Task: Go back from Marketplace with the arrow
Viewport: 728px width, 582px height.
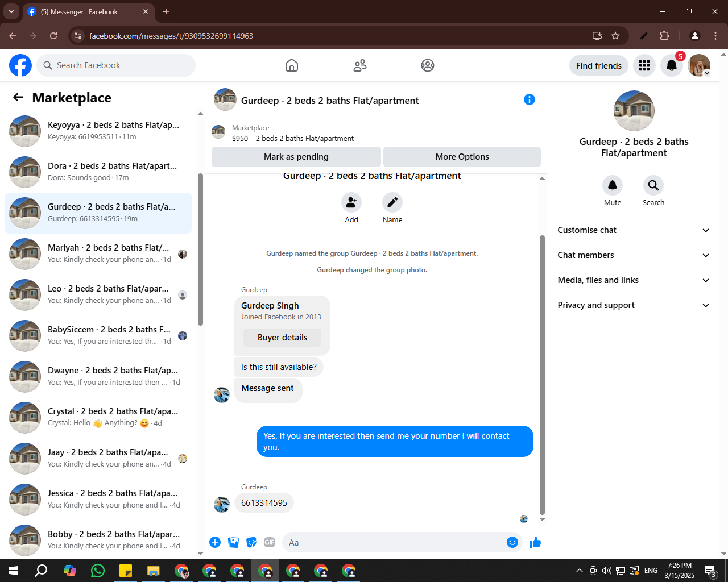Action: (x=18, y=97)
